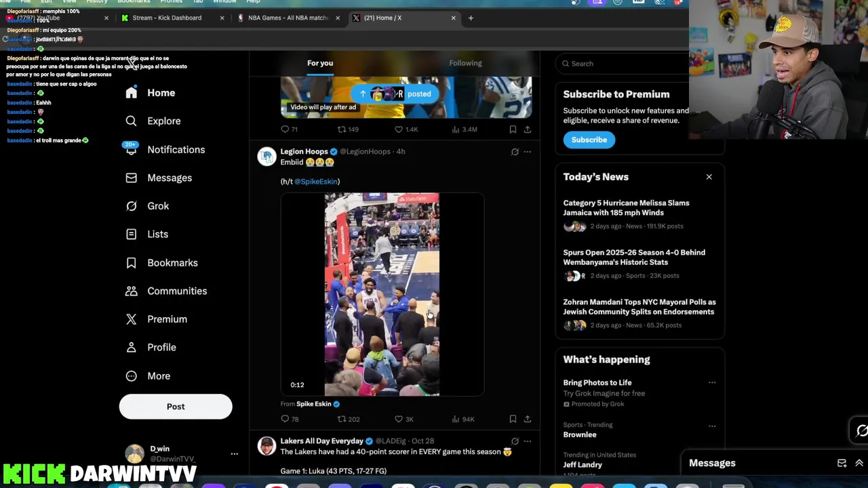The image size is (868, 488).
Task: Open a new browser tab with plus
Action: click(x=471, y=18)
